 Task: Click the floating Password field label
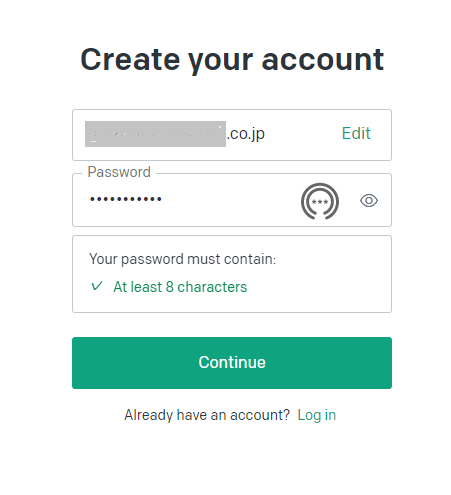119,172
